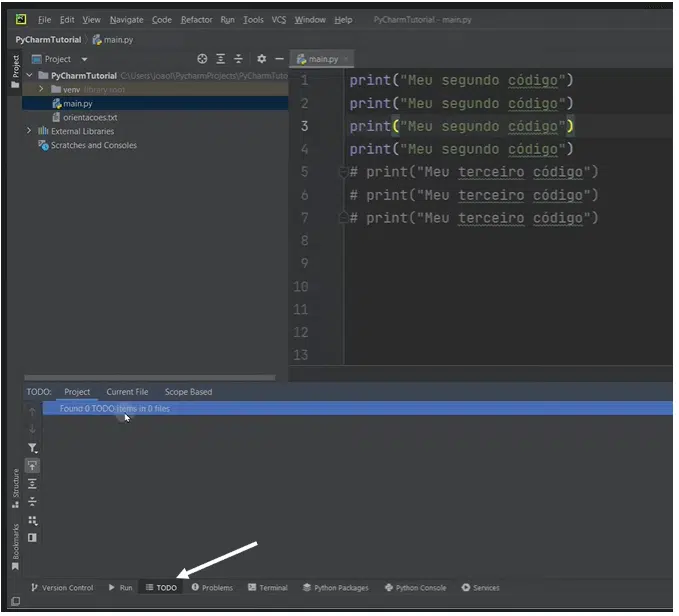Viewport: 679px width, 616px height.
Task: Expand all TODO items using sidebar icon
Action: (x=32, y=484)
